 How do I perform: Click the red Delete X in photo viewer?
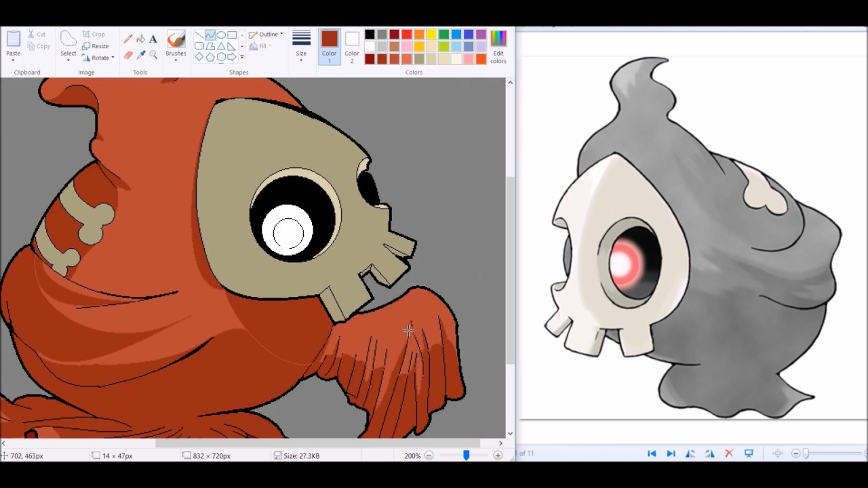click(x=729, y=453)
